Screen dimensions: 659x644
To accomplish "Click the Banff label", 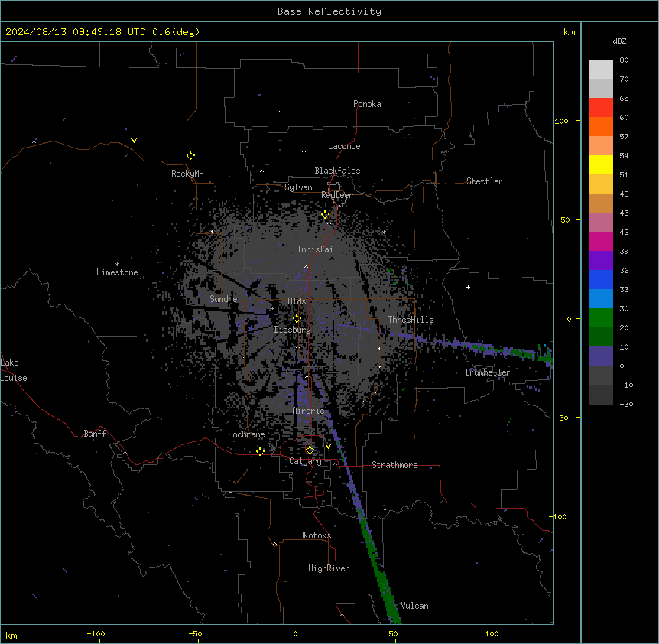I will (x=95, y=434).
